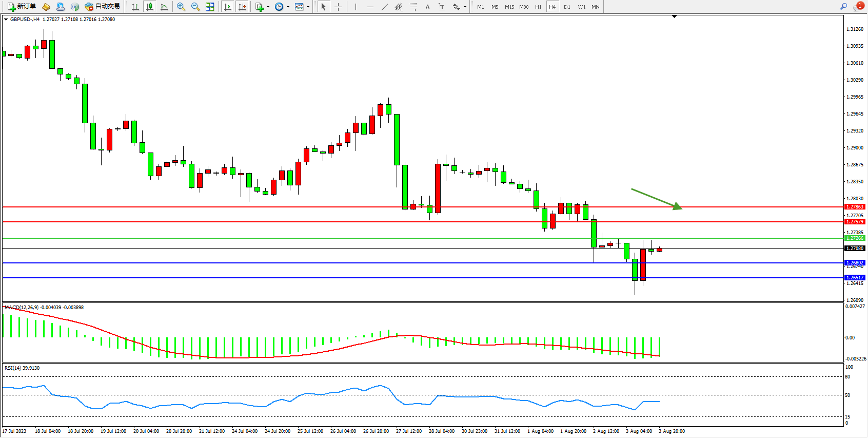Click the 新订单 (New Order) button
Viewport: 868px width, 438px height.
[22, 7]
